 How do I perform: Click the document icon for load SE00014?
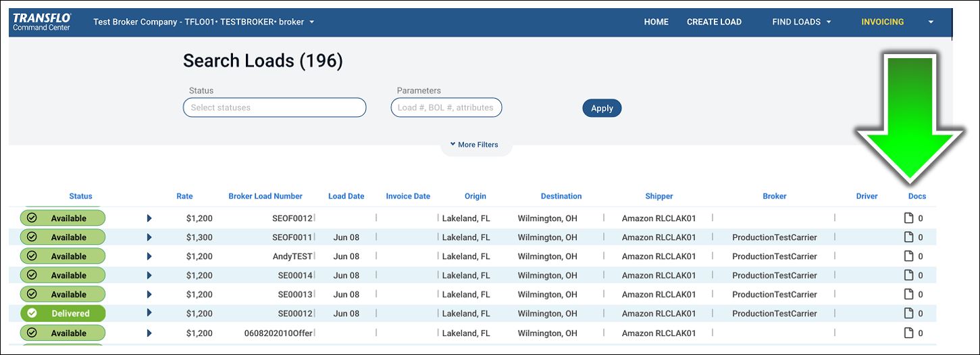[x=908, y=275]
